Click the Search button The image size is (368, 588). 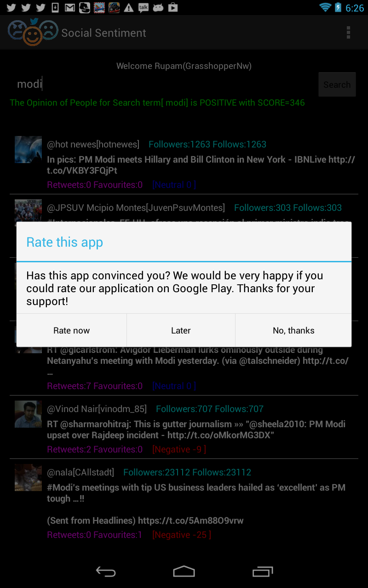pyautogui.click(x=337, y=85)
